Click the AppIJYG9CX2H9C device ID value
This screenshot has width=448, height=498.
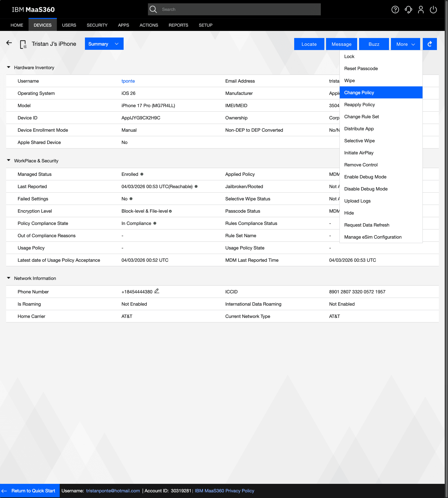(x=141, y=118)
